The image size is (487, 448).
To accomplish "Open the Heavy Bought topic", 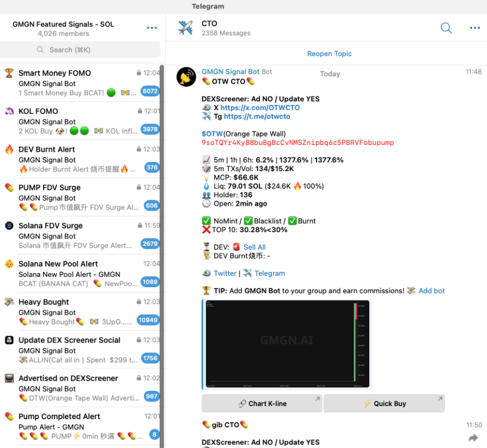I will pos(82,312).
